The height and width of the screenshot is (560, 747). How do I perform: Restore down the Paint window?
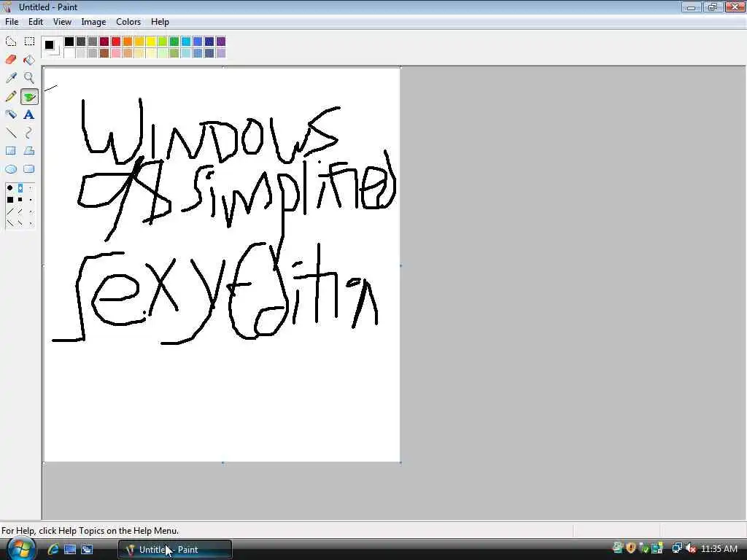[x=713, y=7]
